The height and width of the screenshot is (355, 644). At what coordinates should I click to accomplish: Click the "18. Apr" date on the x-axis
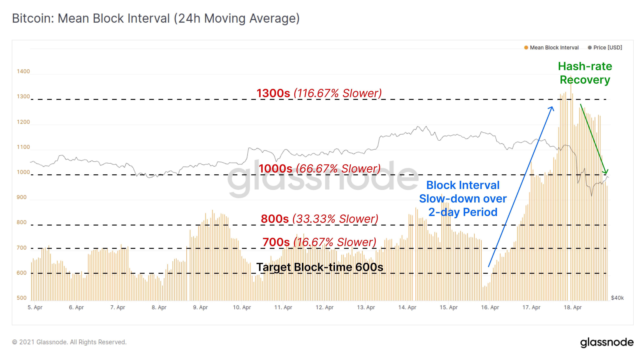(x=573, y=307)
